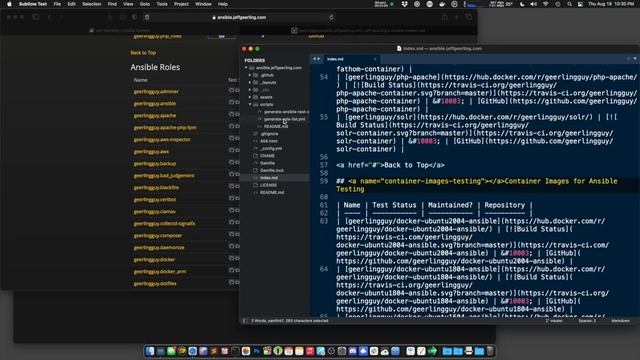Change syntax via Markdown in status bar
This screenshot has height=360, width=640.
click(620, 321)
